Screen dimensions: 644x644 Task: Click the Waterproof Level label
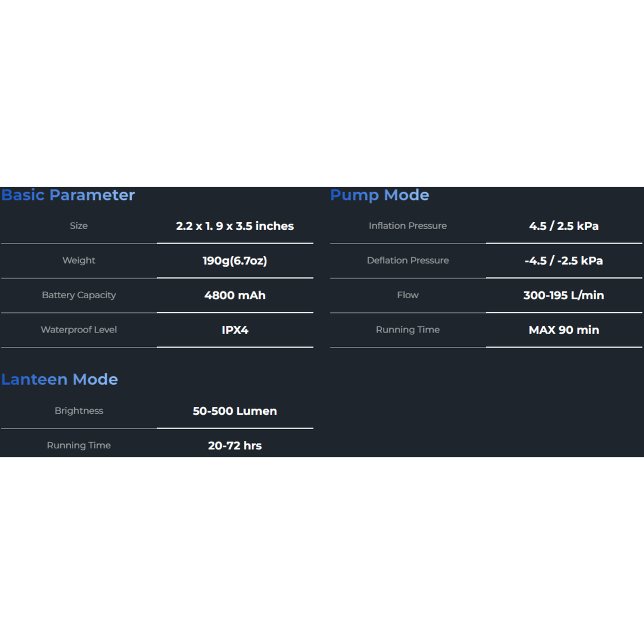[x=79, y=329]
